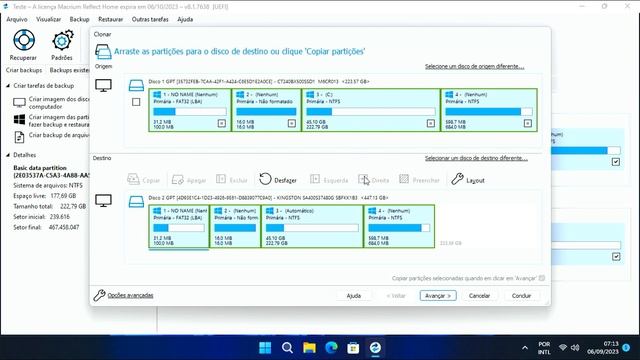Open Microsoft Store from taskbar
The width and height of the screenshot is (640, 360).
point(353,348)
